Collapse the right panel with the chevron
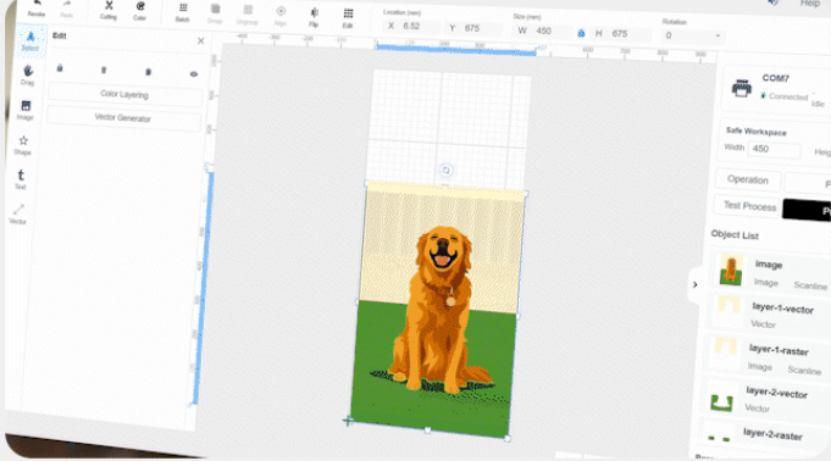Screen dimensions: 831x461 [695, 285]
